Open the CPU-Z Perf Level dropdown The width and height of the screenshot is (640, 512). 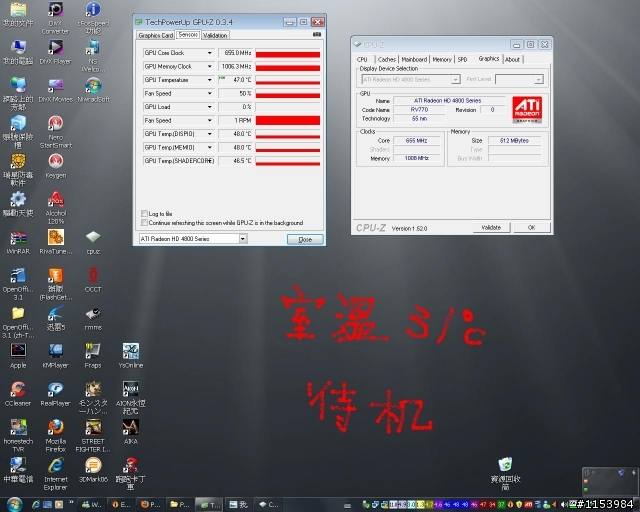539,79
